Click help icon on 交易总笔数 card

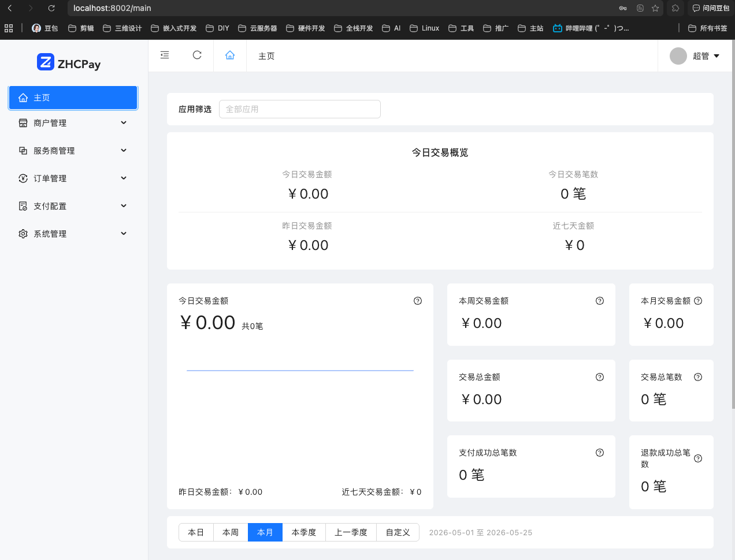(698, 377)
